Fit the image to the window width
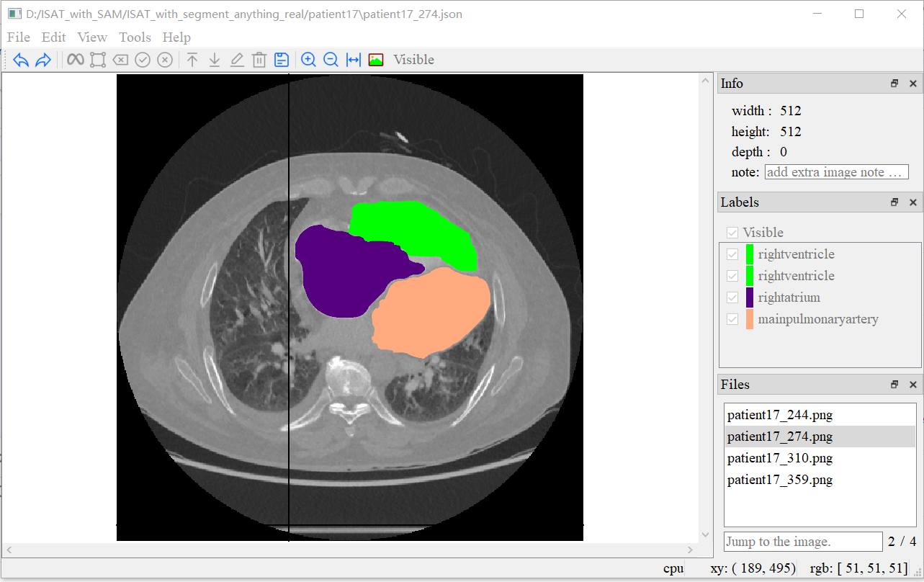This screenshot has width=924, height=582. tap(353, 60)
